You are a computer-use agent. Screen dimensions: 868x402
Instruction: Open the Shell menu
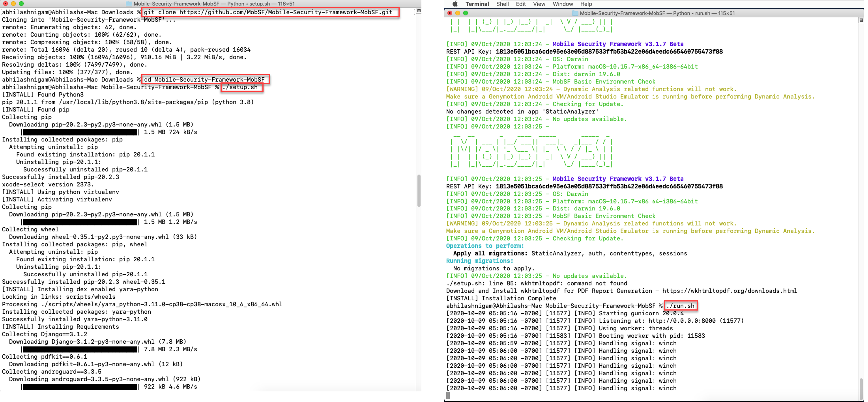click(502, 4)
